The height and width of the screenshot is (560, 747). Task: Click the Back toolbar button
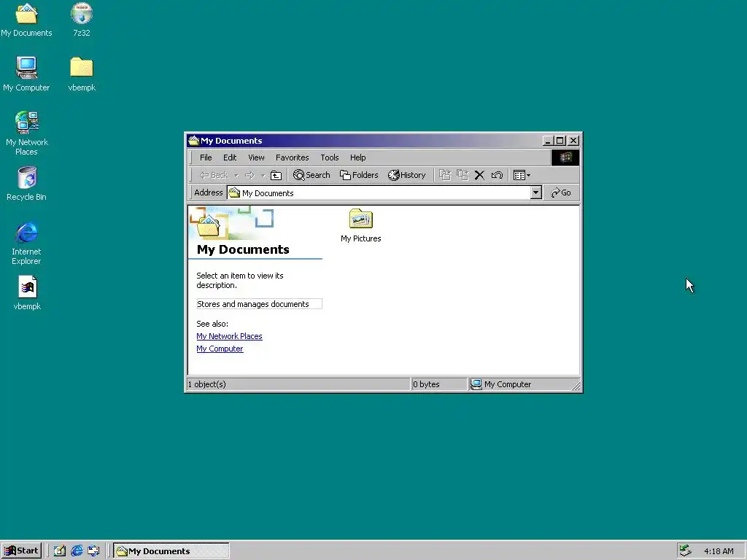point(214,175)
